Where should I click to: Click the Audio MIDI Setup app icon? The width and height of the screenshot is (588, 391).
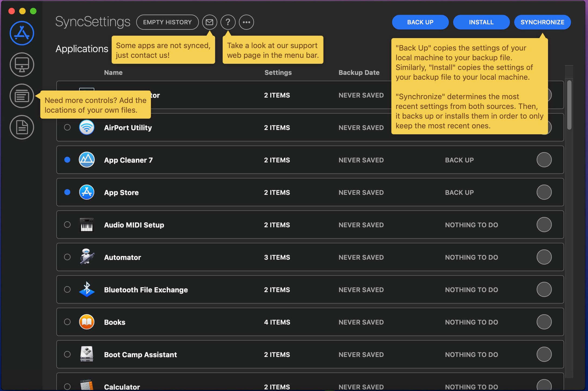[86, 225]
